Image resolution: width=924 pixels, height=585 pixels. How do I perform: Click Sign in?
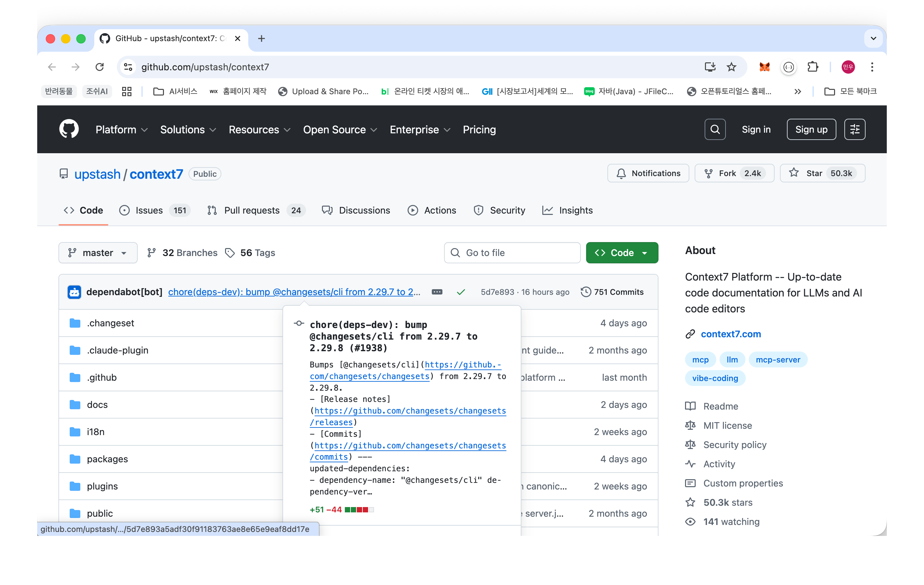coord(756,130)
